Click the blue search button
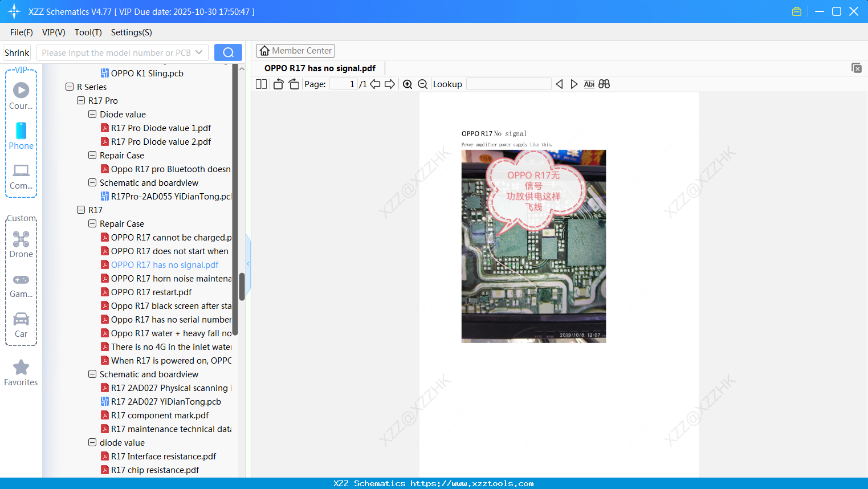Image resolution: width=868 pixels, height=489 pixels. (228, 52)
